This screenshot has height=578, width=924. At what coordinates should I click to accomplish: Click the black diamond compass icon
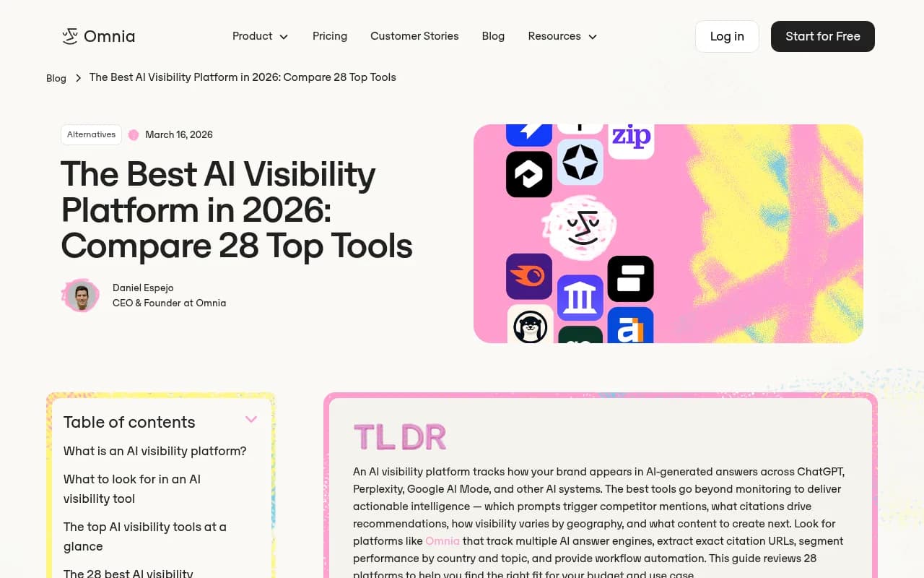tap(580, 163)
